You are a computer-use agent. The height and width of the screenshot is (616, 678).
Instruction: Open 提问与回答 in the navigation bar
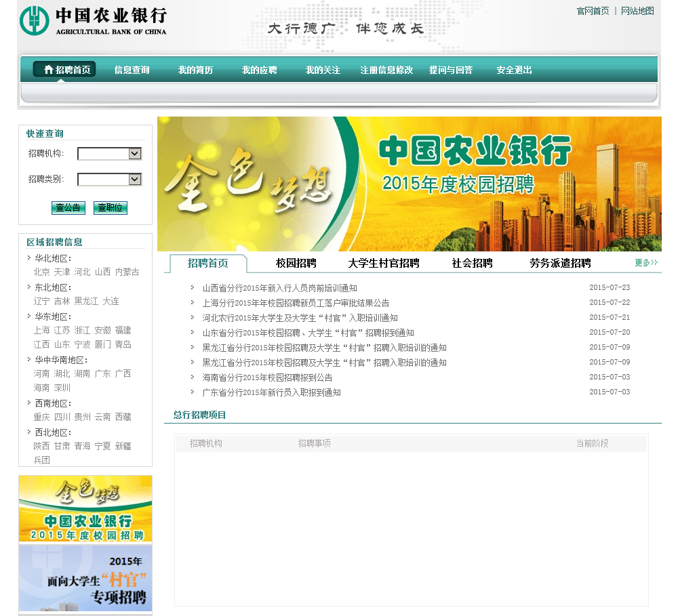point(451,70)
